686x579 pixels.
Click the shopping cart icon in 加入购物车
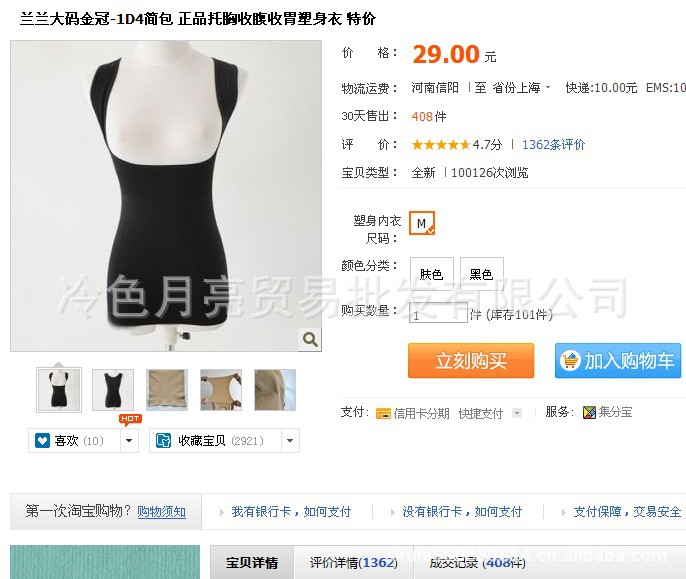pos(570,361)
